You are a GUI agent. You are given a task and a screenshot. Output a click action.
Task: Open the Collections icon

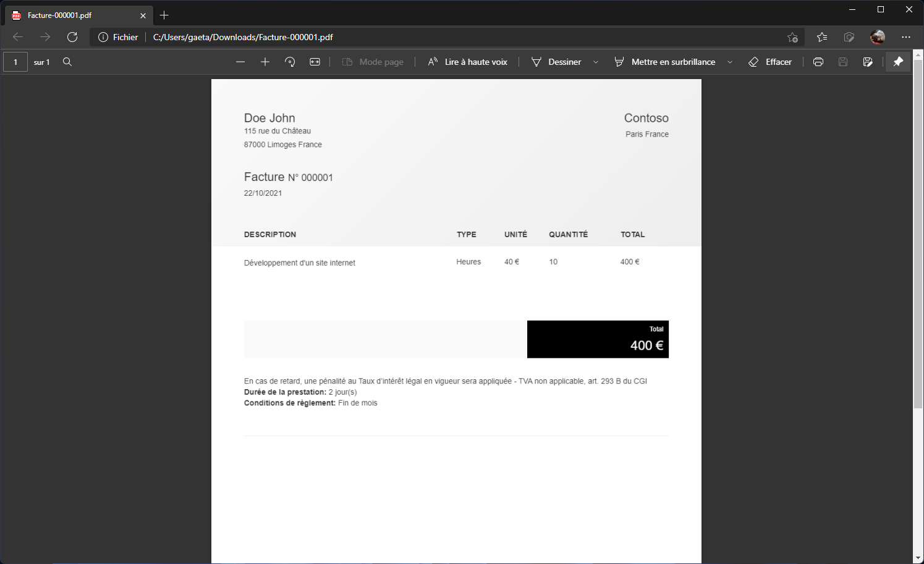(x=849, y=37)
